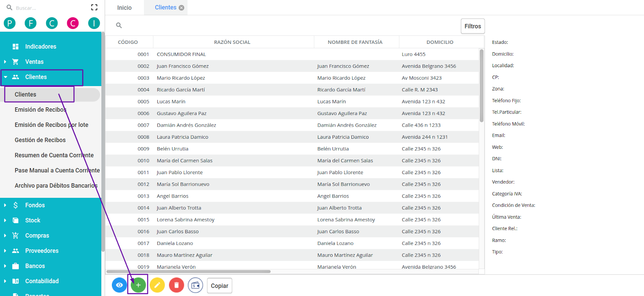Select row 0004 Ricardo García Martí

pos(292,90)
